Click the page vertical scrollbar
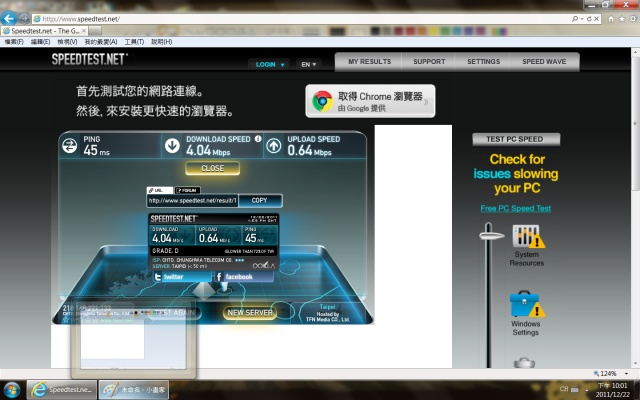640x400 pixels. point(635,123)
